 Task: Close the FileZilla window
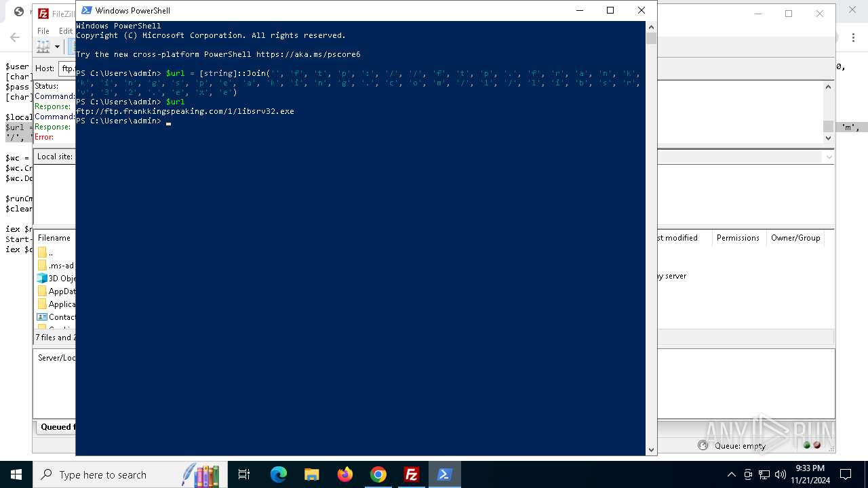pyautogui.click(x=820, y=14)
